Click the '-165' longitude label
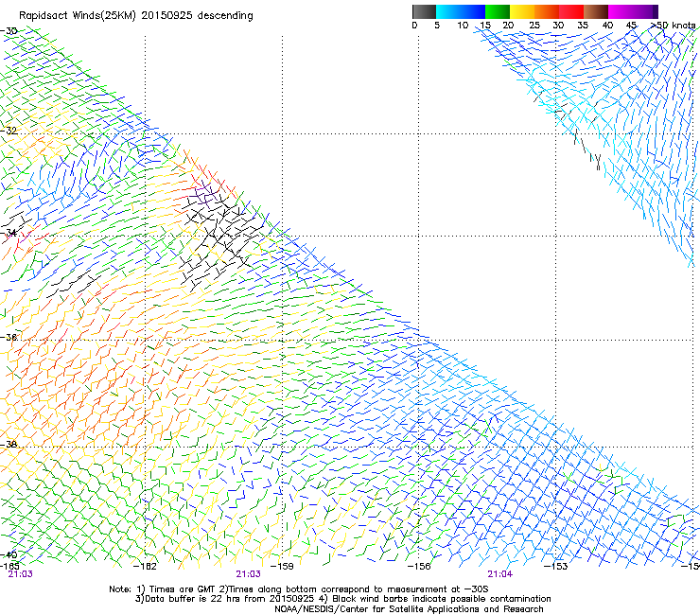The width and height of the screenshot is (700, 615). tap(9, 566)
